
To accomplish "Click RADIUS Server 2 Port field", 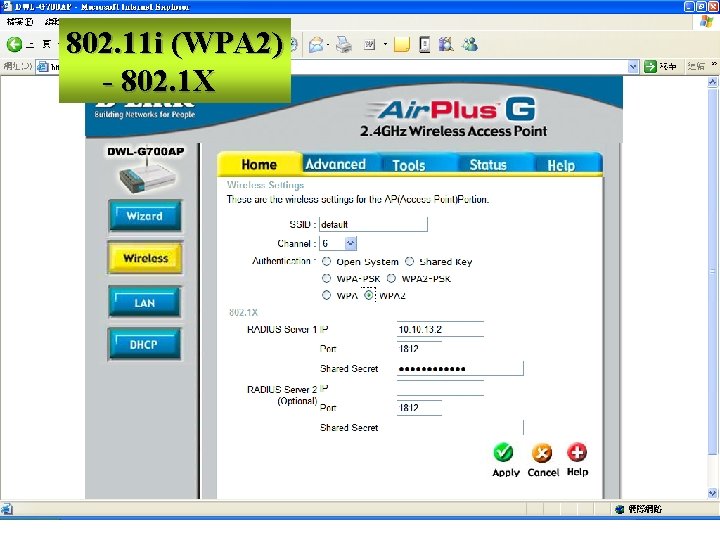I will coord(419,408).
